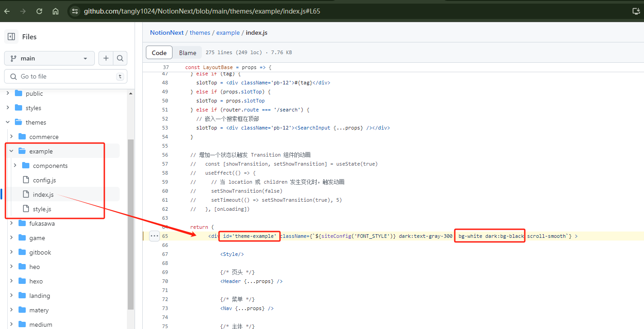The width and height of the screenshot is (644, 329).
Task: Collapse file tree with side panel icon
Action: (x=12, y=37)
